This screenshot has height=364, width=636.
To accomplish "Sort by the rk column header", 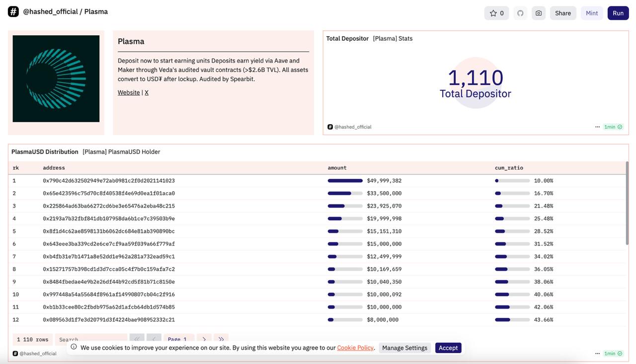I will click(x=16, y=168).
